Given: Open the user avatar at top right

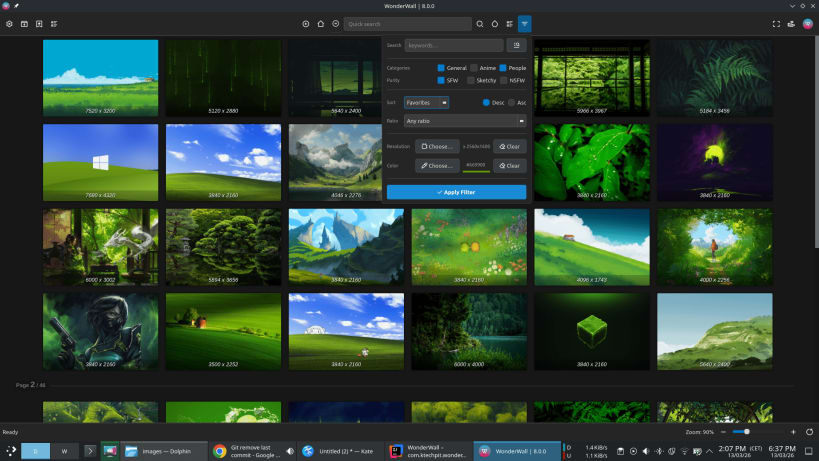Looking at the screenshot, I should [807, 24].
